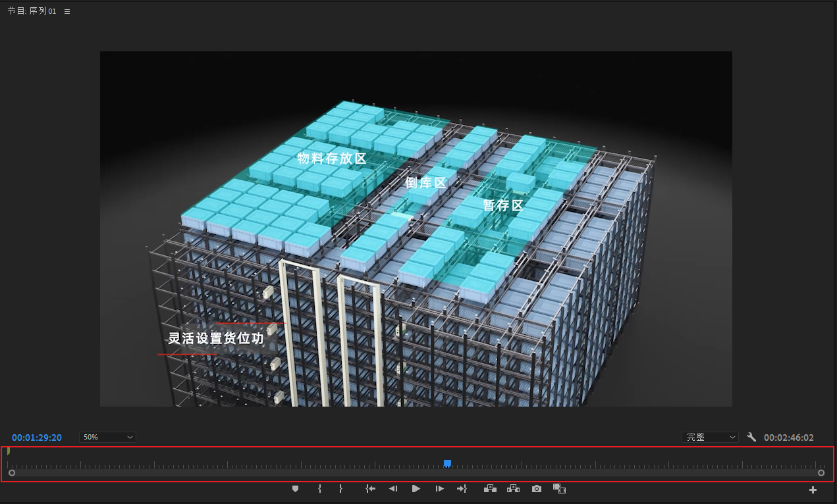Jump to the Out point
837x504 pixels.
[x=462, y=489]
